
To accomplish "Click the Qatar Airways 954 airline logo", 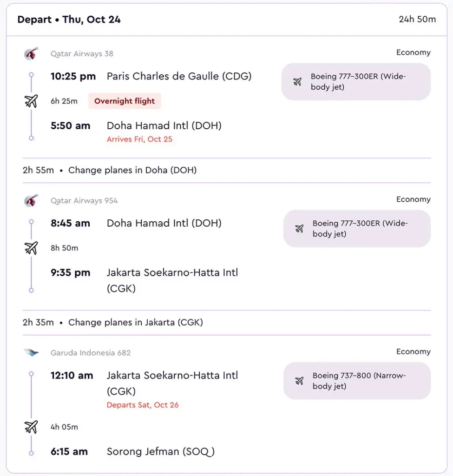I will click(31, 201).
